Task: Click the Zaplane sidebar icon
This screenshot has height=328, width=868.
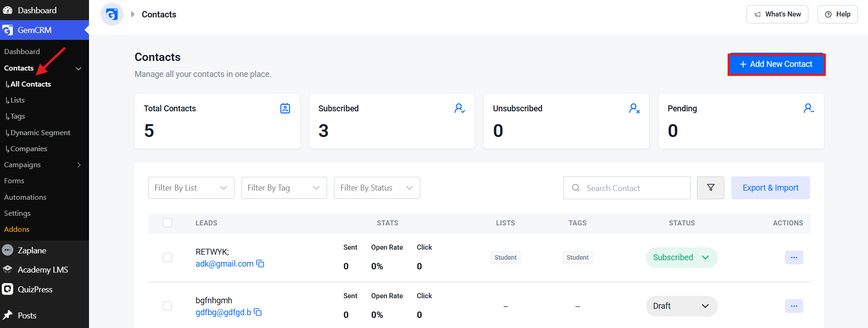Action: (8, 250)
